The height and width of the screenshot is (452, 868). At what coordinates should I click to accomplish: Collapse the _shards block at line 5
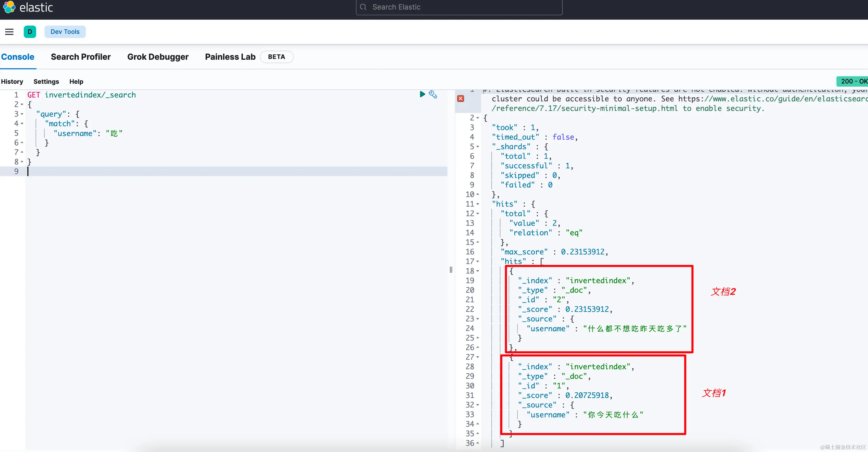point(477,146)
